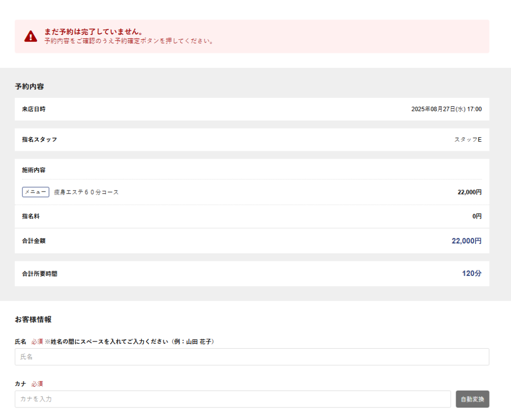Click the 0円 nomination fee value

click(x=477, y=216)
